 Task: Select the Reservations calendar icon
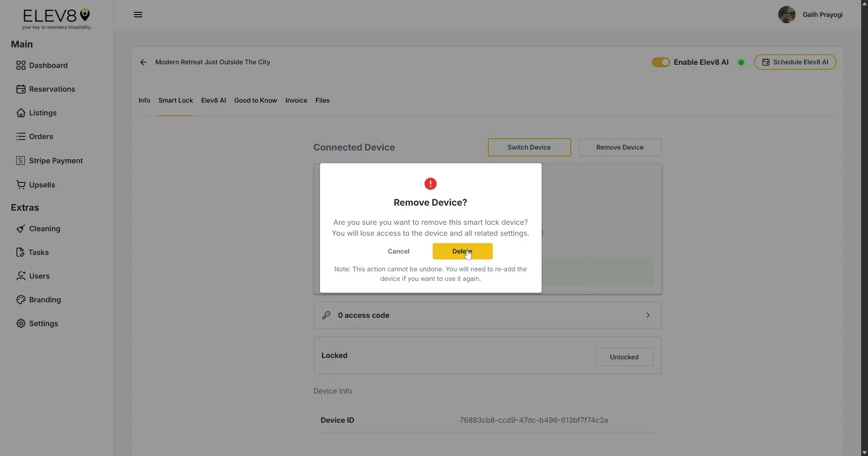tap(21, 89)
